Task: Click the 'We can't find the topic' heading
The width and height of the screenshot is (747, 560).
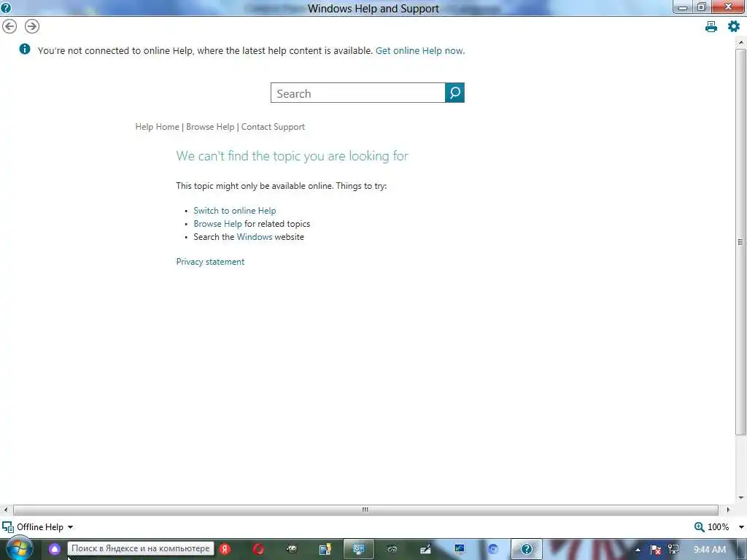Action: [x=292, y=156]
